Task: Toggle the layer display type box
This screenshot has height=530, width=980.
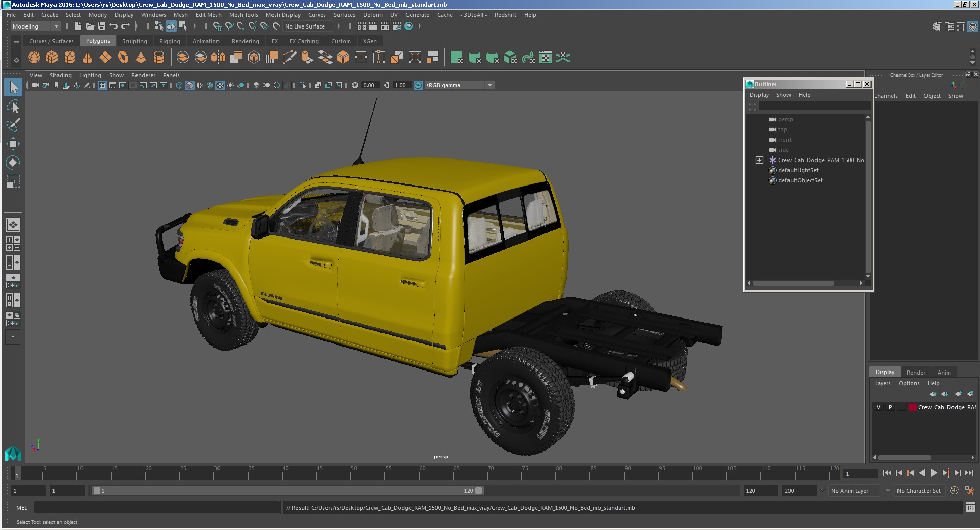Action: click(x=902, y=407)
